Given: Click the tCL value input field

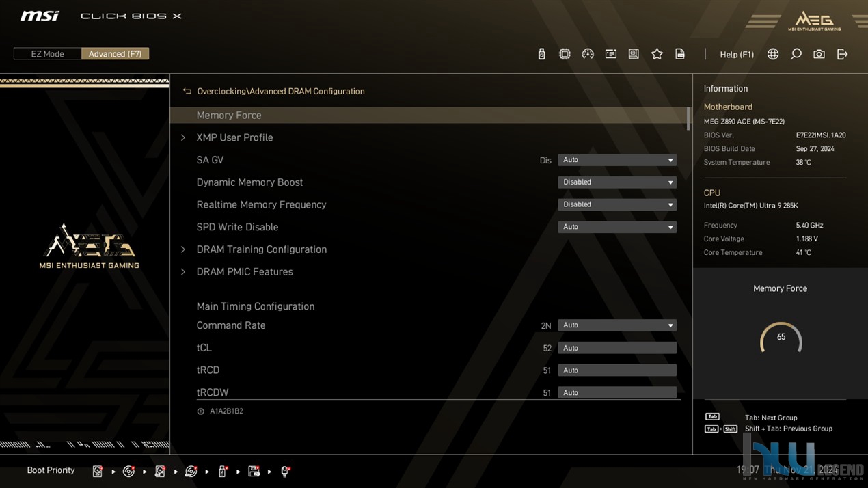Looking at the screenshot, I should [x=617, y=348].
